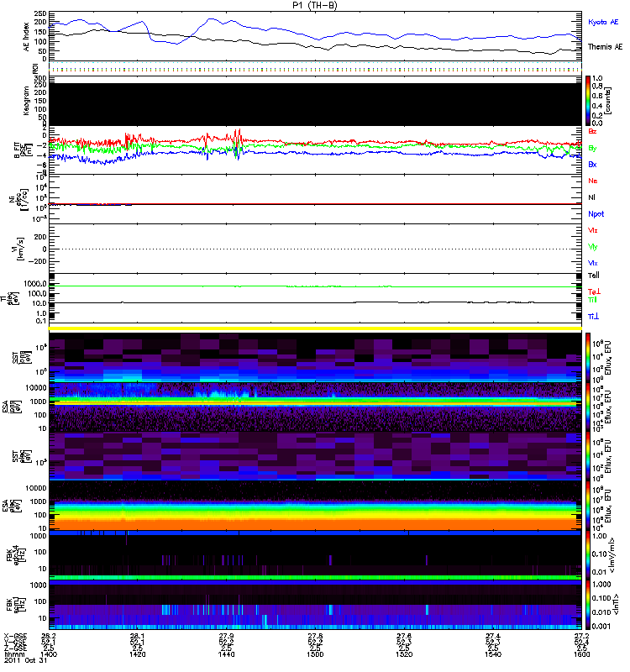Click the Keogram counts color bar
Image resolution: width=630 pixels, height=672 pixels.
(x=589, y=100)
